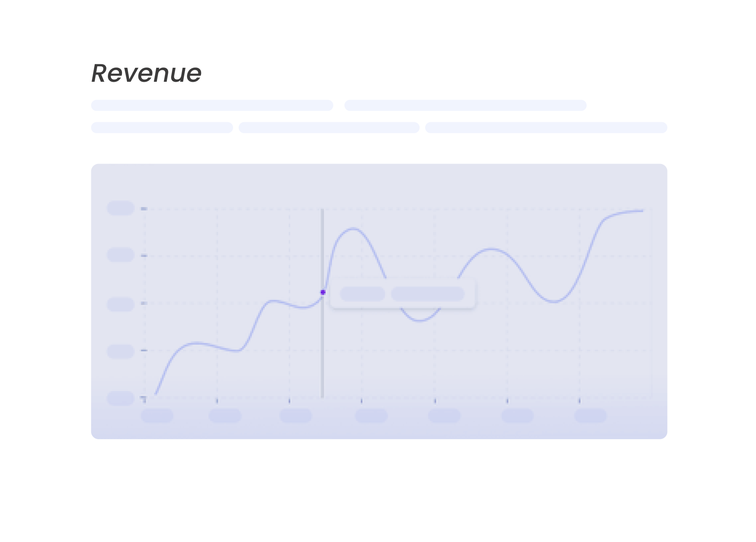Click the Revenue heading

click(146, 73)
